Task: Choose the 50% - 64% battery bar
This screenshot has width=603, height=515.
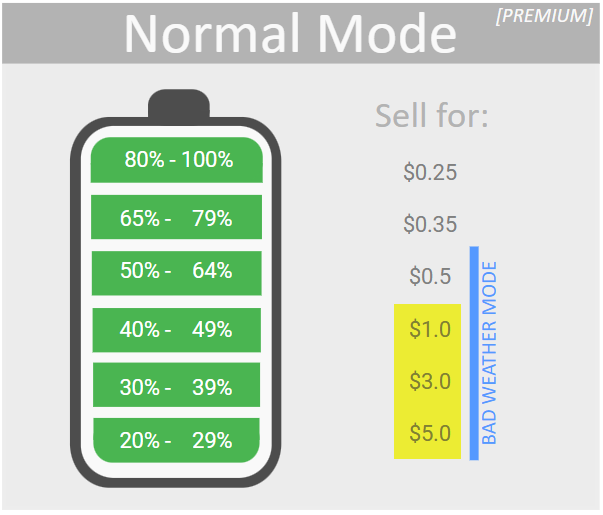Action: pyautogui.click(x=176, y=271)
